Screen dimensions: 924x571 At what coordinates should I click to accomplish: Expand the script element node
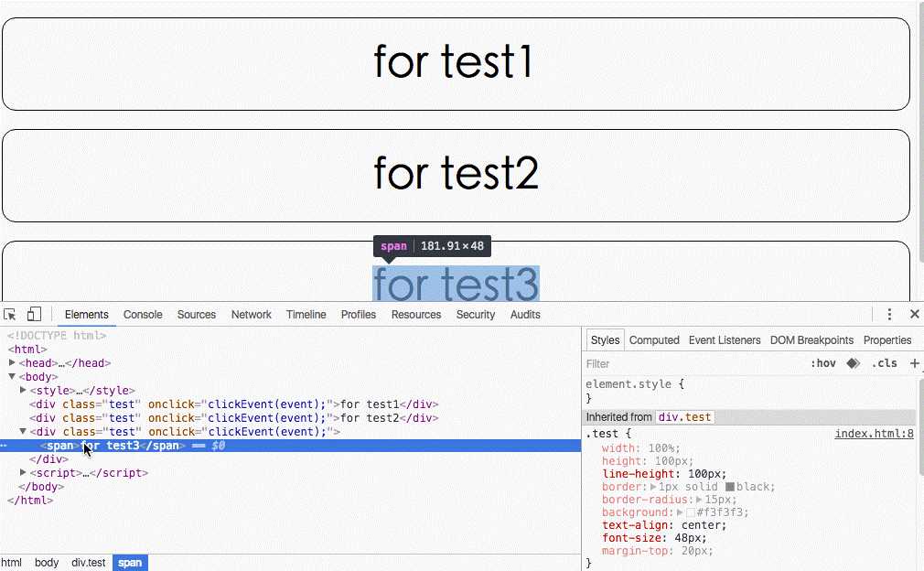[24, 473]
